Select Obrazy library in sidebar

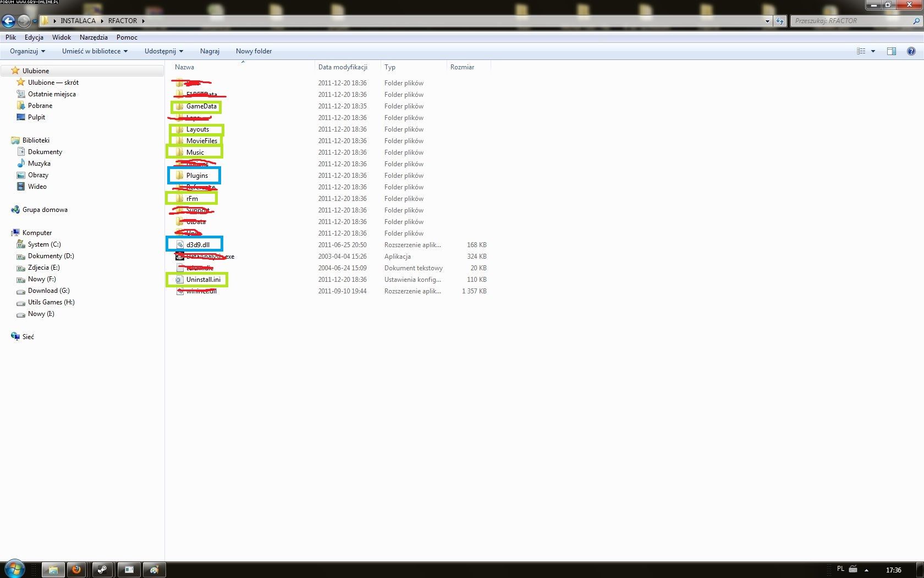click(x=38, y=175)
